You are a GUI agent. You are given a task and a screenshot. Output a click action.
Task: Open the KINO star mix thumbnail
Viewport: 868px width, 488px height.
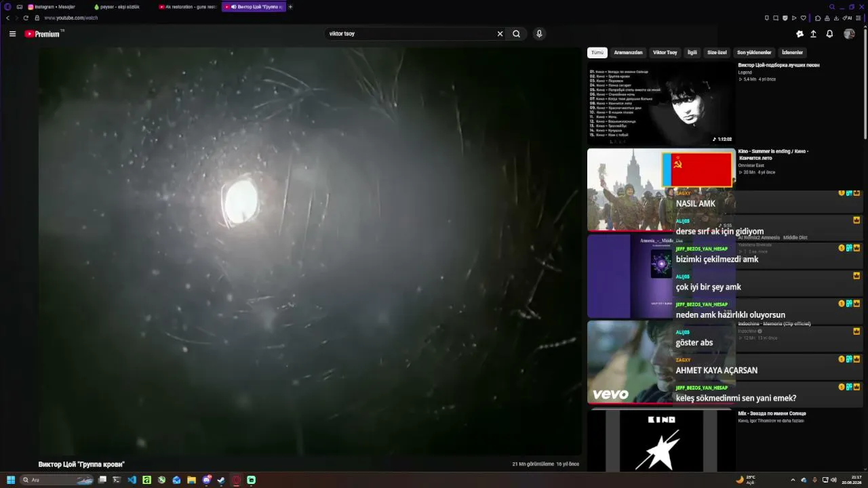click(x=661, y=441)
